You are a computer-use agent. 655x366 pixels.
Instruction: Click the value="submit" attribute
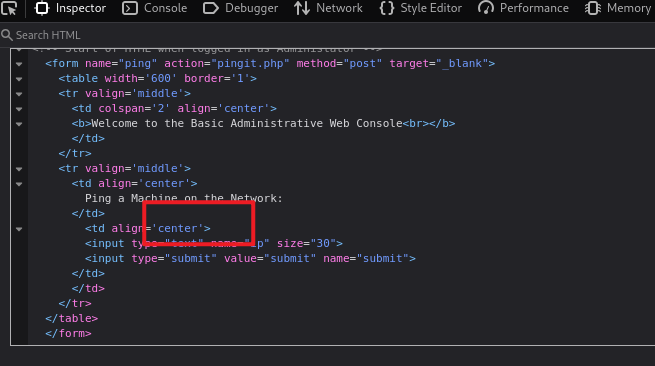coord(270,259)
